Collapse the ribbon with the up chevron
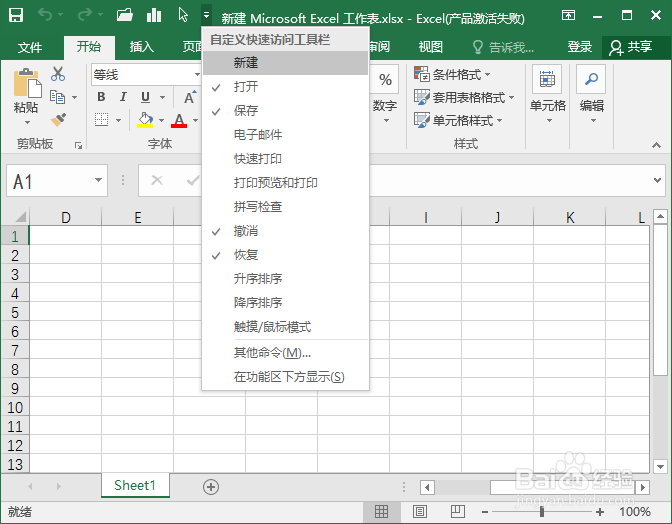Viewport: 672px width, 524px height. coord(657,145)
